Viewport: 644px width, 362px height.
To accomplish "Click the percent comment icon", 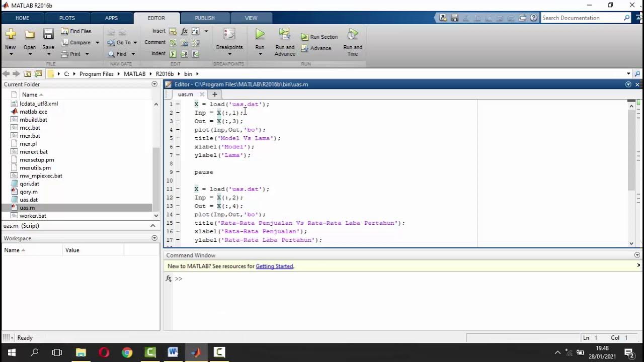I will tap(173, 43).
